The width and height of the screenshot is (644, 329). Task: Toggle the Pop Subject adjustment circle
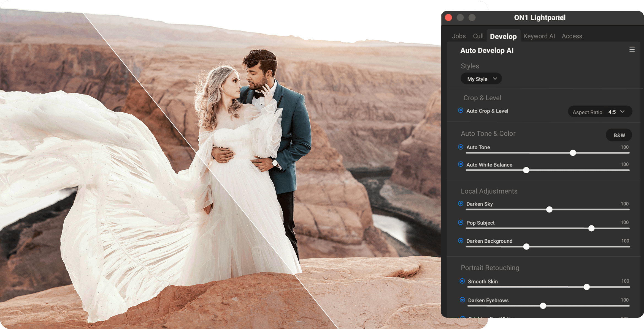point(461,222)
